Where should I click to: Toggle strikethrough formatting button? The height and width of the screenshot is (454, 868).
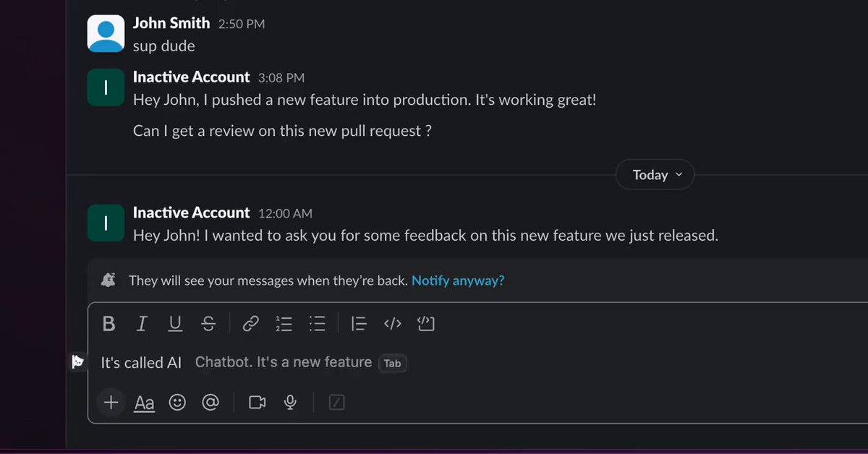click(x=208, y=324)
